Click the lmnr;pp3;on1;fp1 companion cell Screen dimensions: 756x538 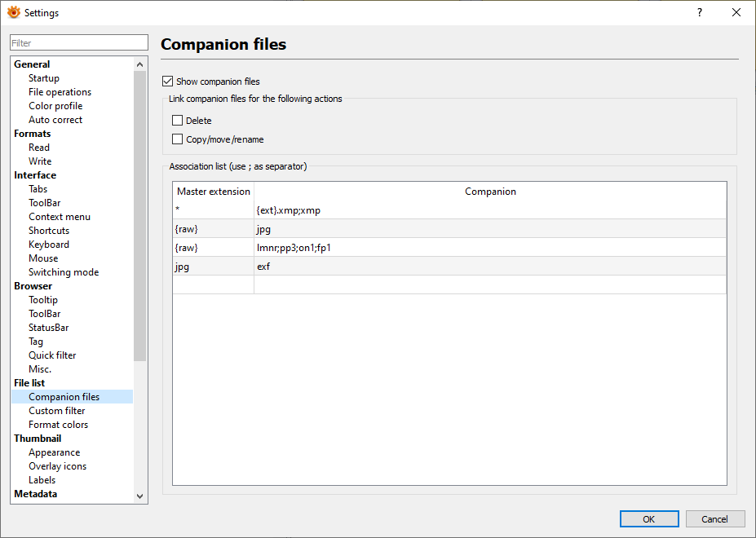click(x=489, y=247)
